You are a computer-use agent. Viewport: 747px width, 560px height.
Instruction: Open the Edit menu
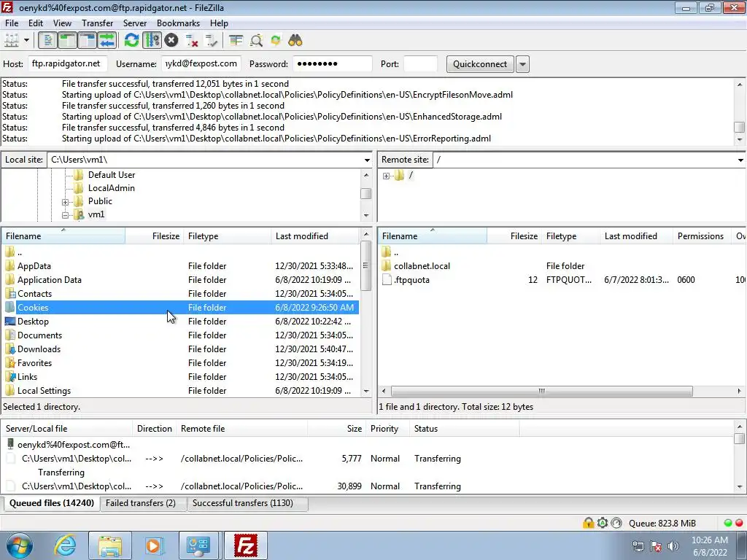point(36,23)
